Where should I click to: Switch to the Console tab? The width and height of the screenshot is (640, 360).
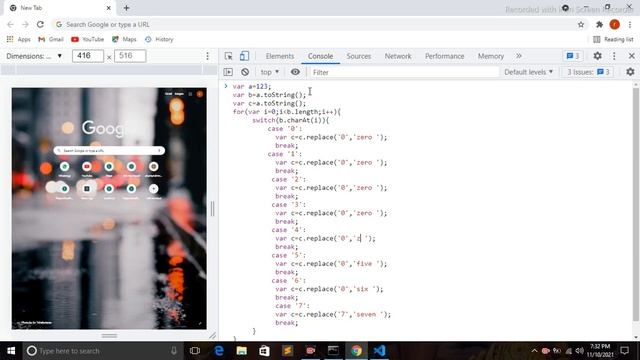tap(320, 56)
